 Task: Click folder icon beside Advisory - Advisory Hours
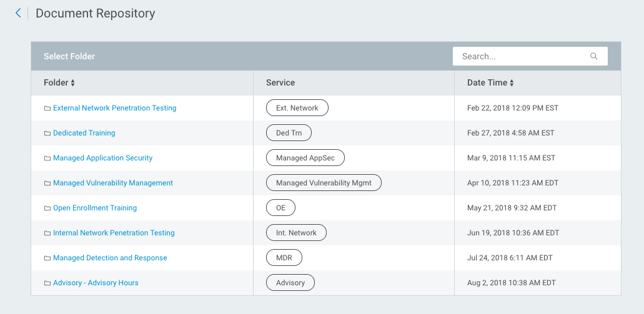point(47,283)
